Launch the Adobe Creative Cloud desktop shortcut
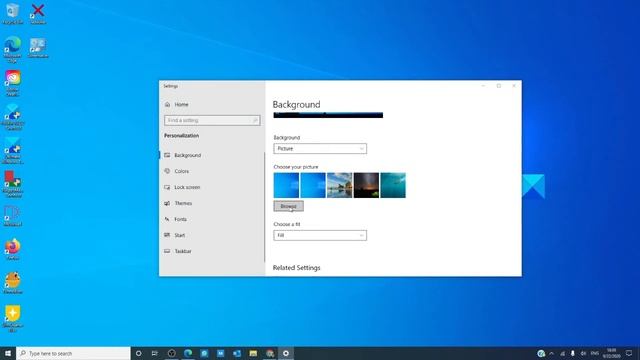The width and height of the screenshot is (640, 360). click(x=13, y=83)
